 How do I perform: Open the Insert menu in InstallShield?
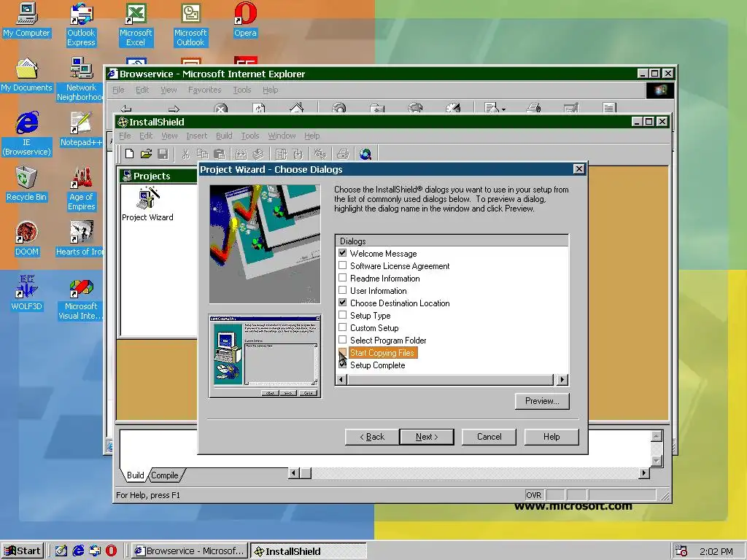(197, 136)
